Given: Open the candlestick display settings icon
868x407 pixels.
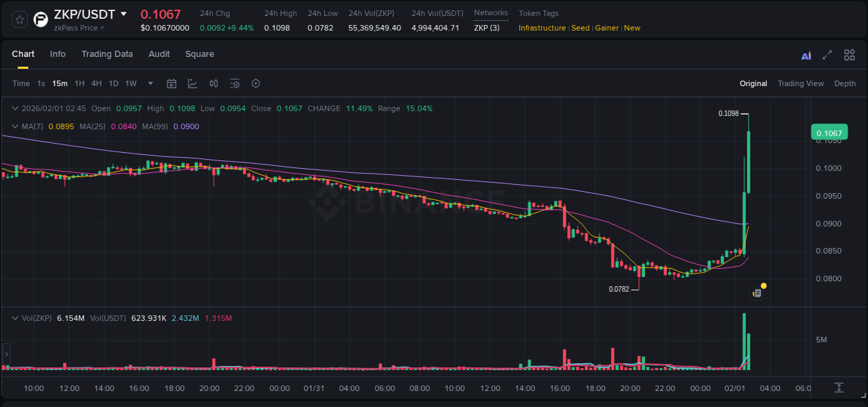Looking at the screenshot, I should coord(214,83).
